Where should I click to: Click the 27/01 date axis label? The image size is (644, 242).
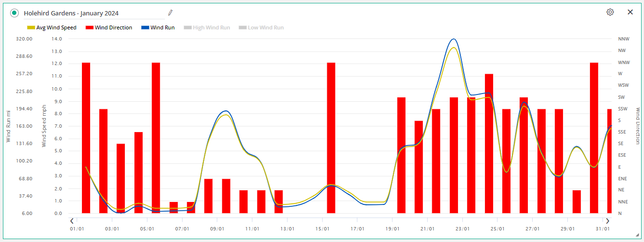click(x=532, y=229)
